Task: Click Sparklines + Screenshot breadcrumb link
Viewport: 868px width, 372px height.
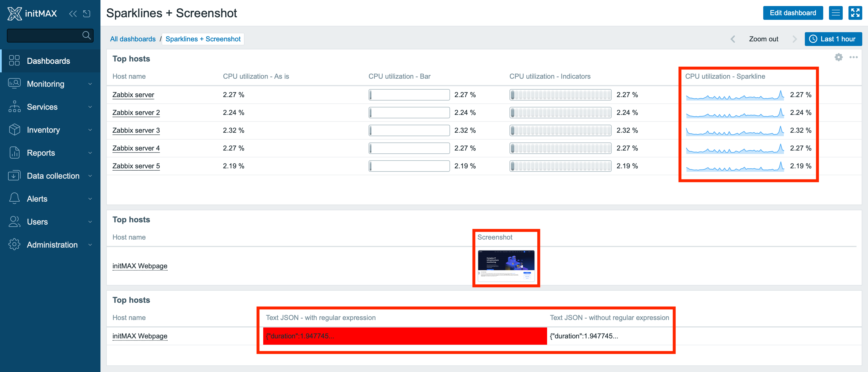Action: (x=203, y=39)
